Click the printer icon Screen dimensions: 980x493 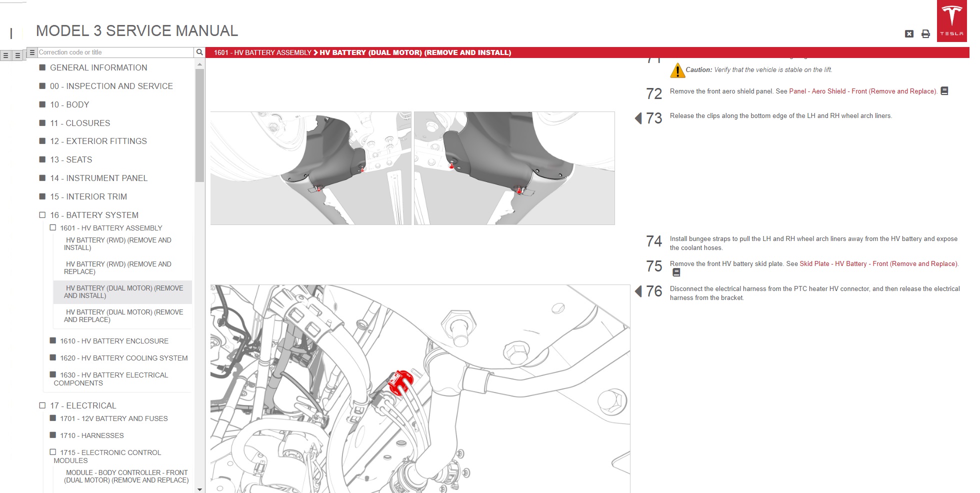[x=925, y=33]
